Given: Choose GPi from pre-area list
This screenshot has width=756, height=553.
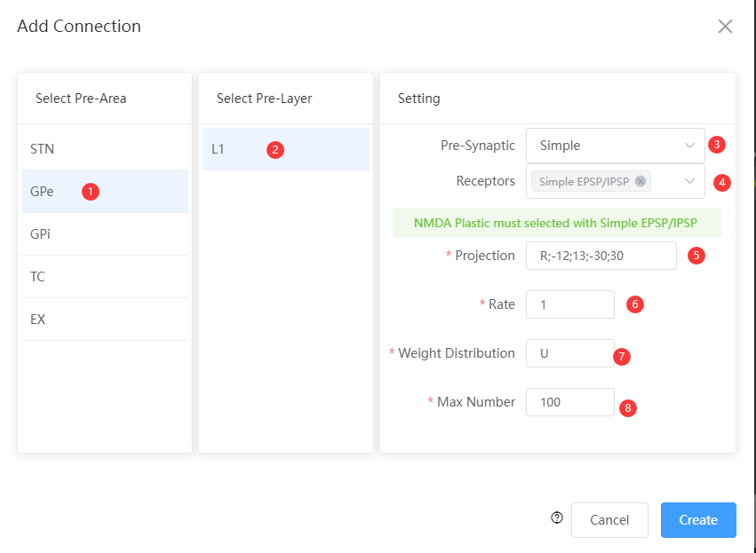Looking at the screenshot, I should coord(105,234).
